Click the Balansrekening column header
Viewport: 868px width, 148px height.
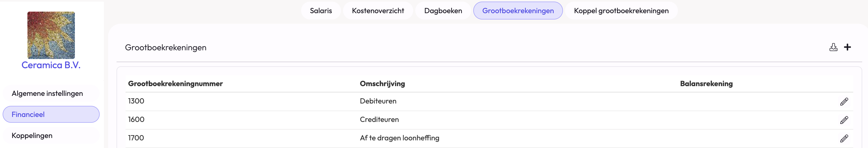click(x=706, y=84)
